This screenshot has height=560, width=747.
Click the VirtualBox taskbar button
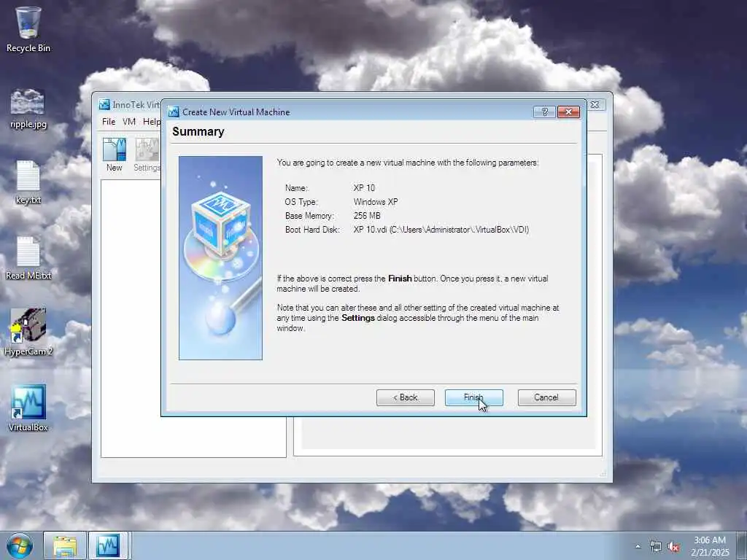coord(108,545)
